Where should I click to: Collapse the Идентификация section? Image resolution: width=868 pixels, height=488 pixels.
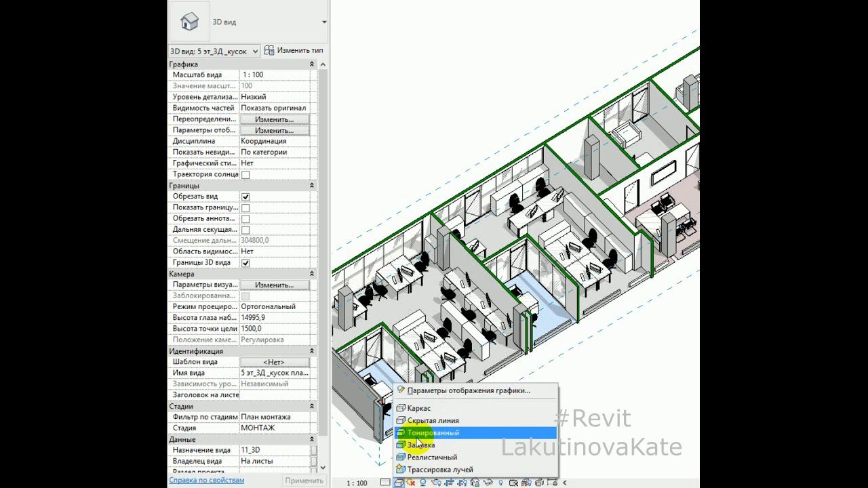pos(312,351)
